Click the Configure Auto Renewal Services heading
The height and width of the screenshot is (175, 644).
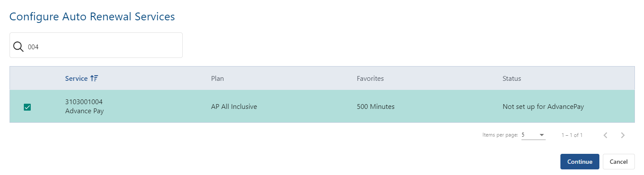point(92,17)
